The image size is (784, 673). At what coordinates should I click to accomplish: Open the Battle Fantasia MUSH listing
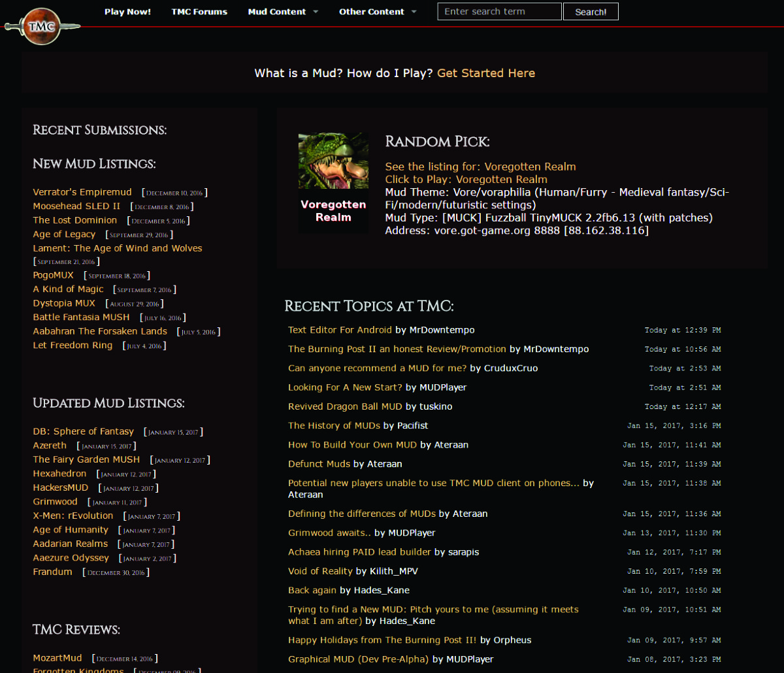(81, 317)
